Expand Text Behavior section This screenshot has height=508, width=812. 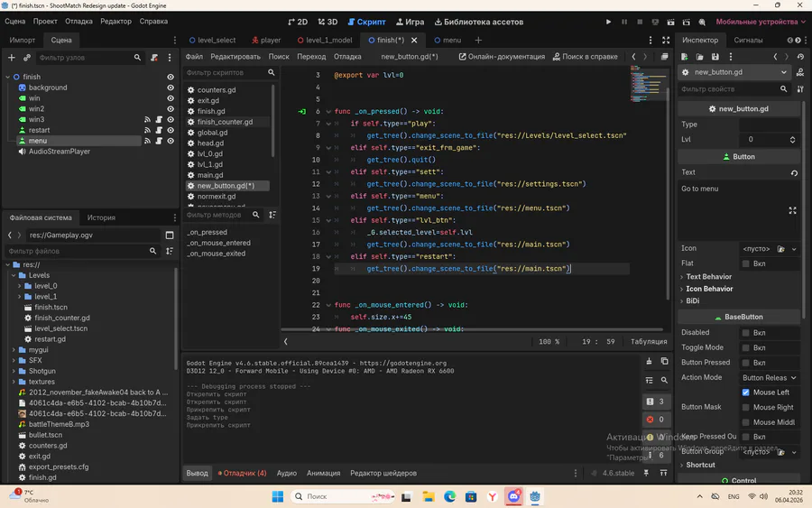706,276
